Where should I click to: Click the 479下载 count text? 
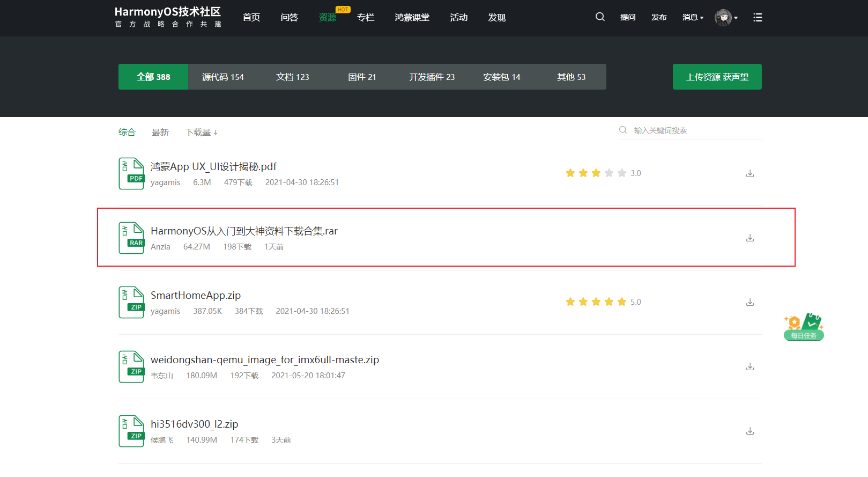tap(238, 182)
